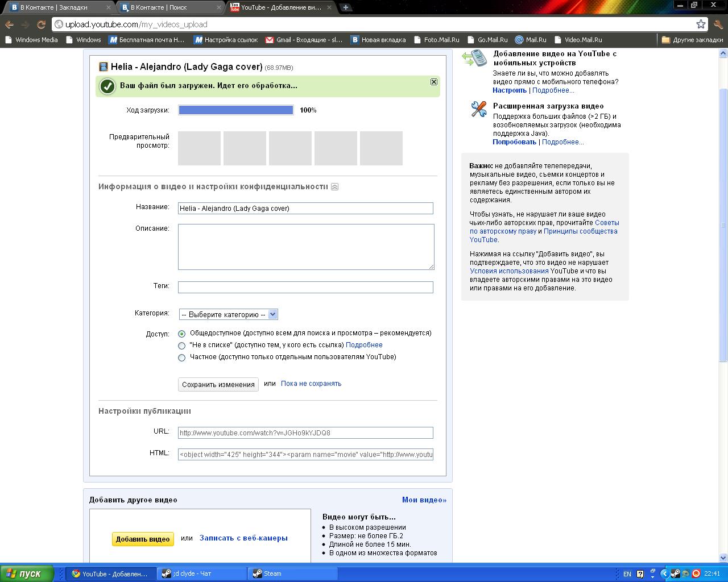The image size is (728, 582).
Task: Click the 'Теги' tags input field
Action: click(305, 288)
